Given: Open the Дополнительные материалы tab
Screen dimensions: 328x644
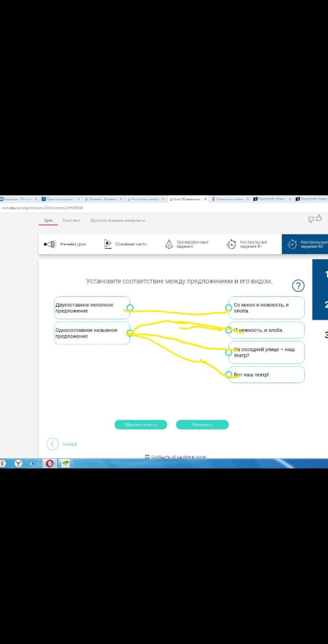Looking at the screenshot, I should point(118,220).
